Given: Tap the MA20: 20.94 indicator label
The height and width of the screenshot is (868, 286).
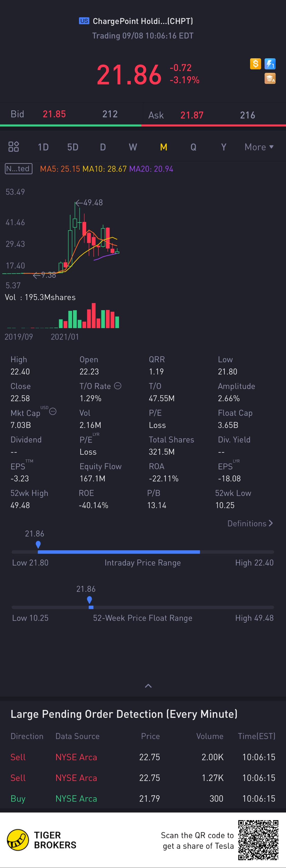Looking at the screenshot, I should tap(151, 169).
